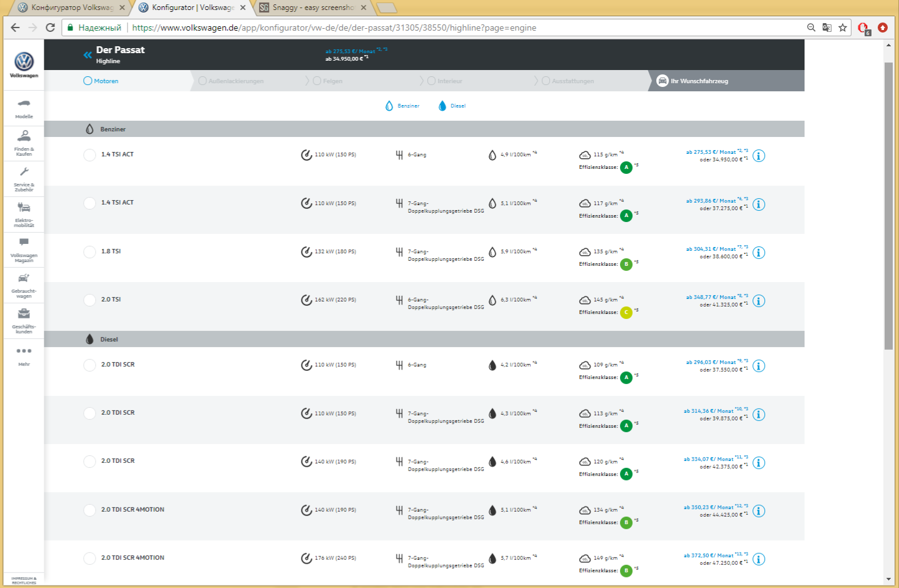Select 2.0 TDI SCR 6-Gang engine
The height and width of the screenshot is (588, 899).
coord(89,365)
